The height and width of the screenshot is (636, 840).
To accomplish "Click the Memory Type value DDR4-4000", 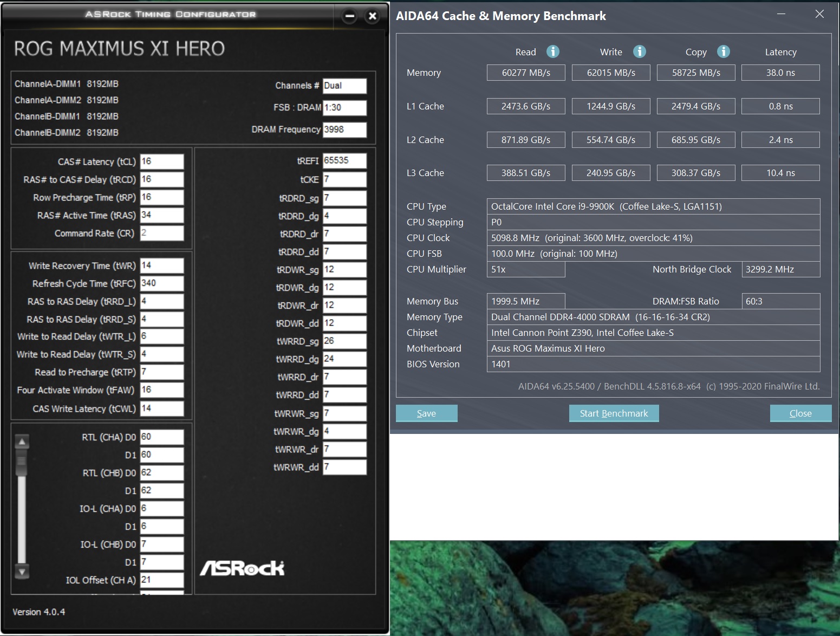I will pos(653,317).
